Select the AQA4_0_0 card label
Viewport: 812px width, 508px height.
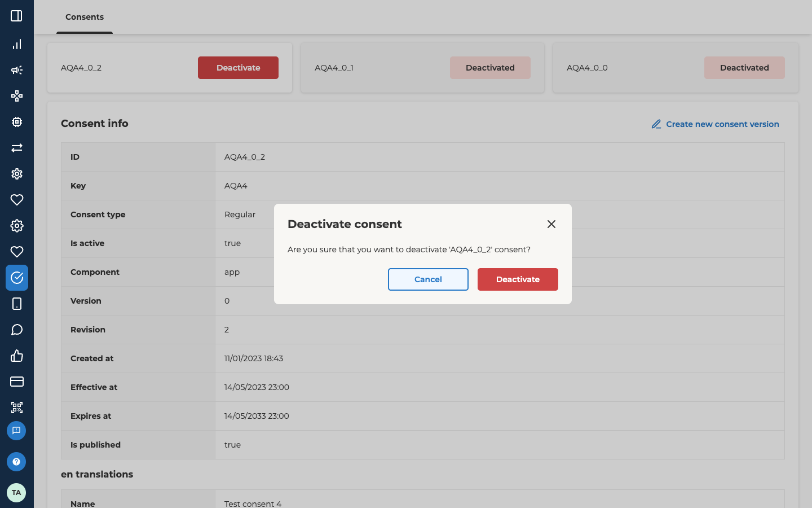pyautogui.click(x=587, y=68)
